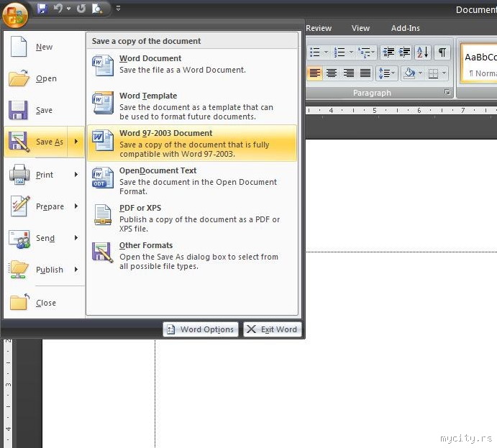497x448 pixels.
Task: Switch to the View ribbon tab
Action: (360, 28)
